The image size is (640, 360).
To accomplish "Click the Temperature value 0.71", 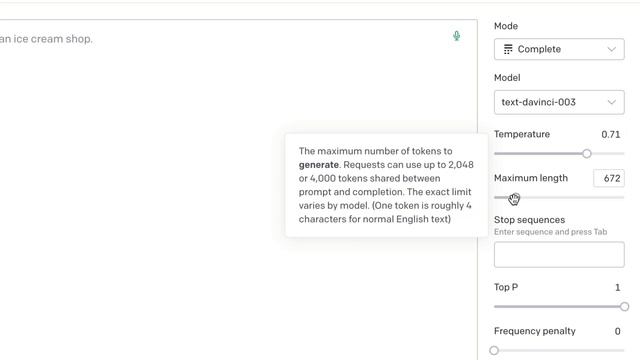I will click(610, 135).
